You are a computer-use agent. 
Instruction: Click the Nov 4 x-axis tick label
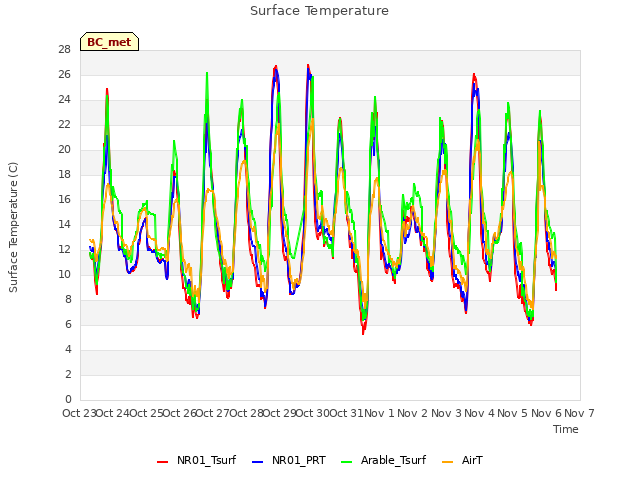480,413
